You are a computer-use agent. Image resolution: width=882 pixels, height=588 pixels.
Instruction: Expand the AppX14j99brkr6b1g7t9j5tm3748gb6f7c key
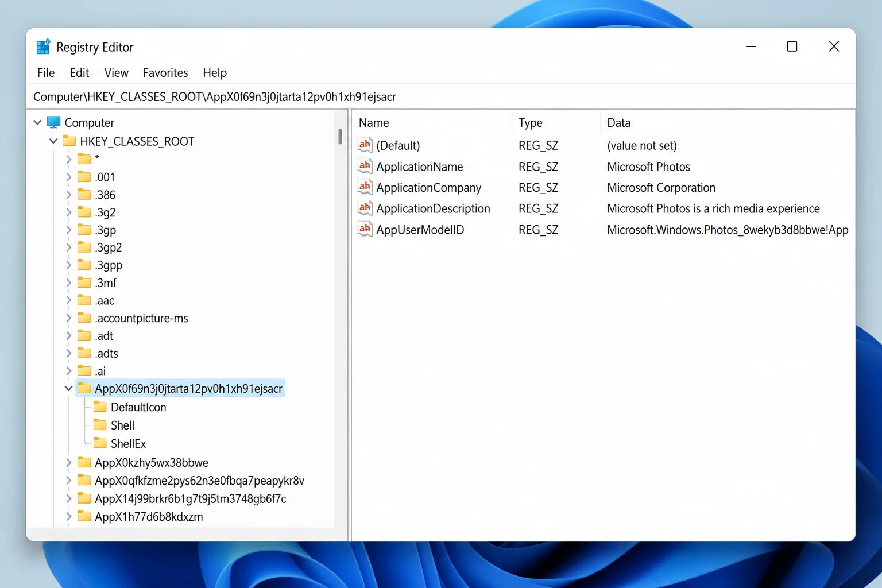tap(68, 498)
